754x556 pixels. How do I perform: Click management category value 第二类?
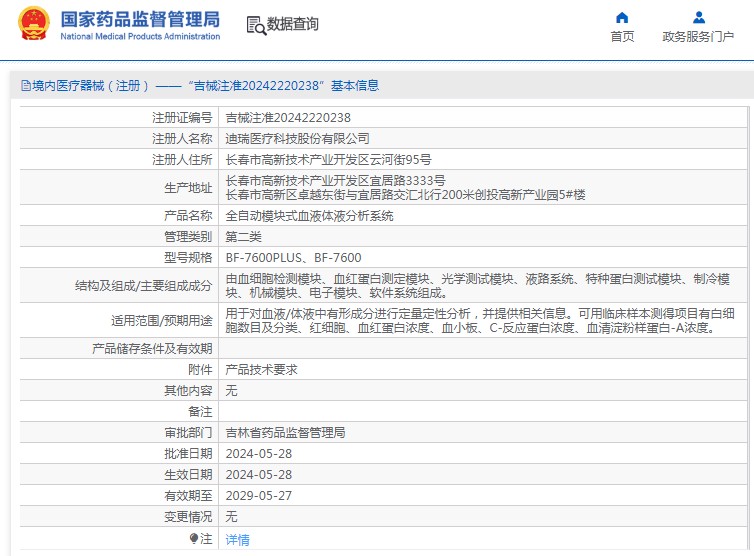(x=243, y=237)
